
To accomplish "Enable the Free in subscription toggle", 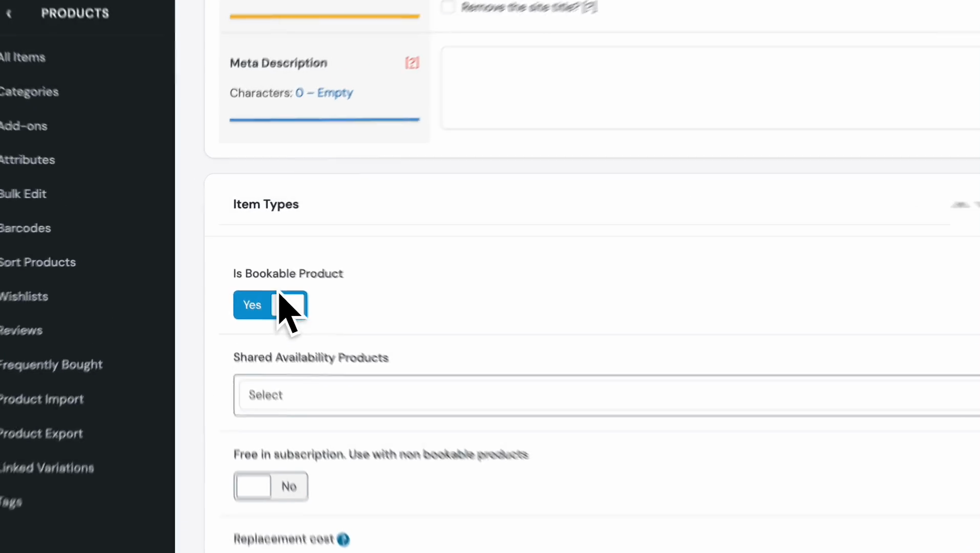I will [x=270, y=486].
